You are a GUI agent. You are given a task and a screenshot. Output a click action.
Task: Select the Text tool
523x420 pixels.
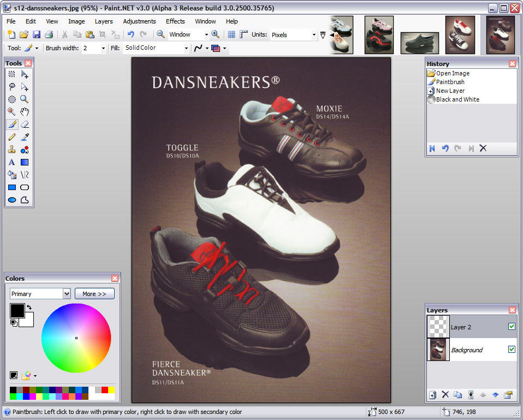tap(12, 162)
